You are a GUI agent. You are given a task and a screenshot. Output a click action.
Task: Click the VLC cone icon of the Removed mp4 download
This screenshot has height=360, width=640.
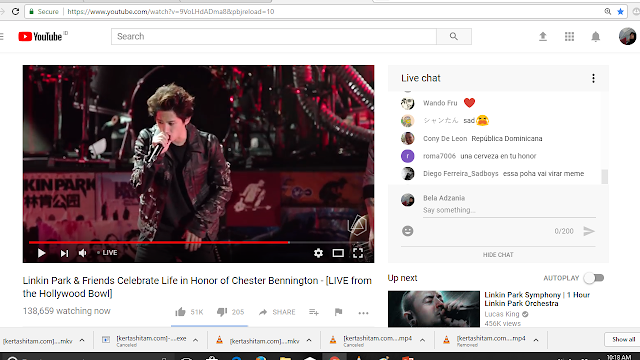point(447,340)
